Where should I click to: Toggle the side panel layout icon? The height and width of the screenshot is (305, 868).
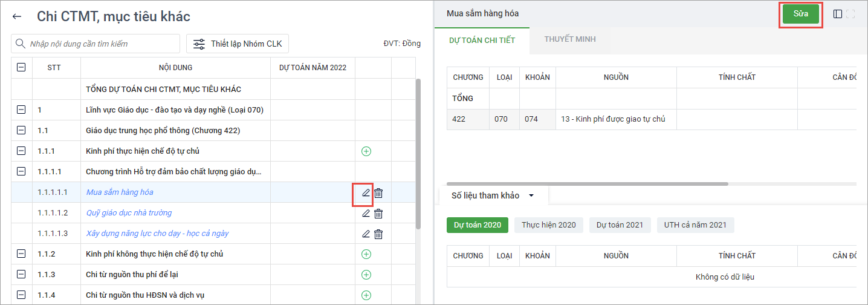click(838, 14)
